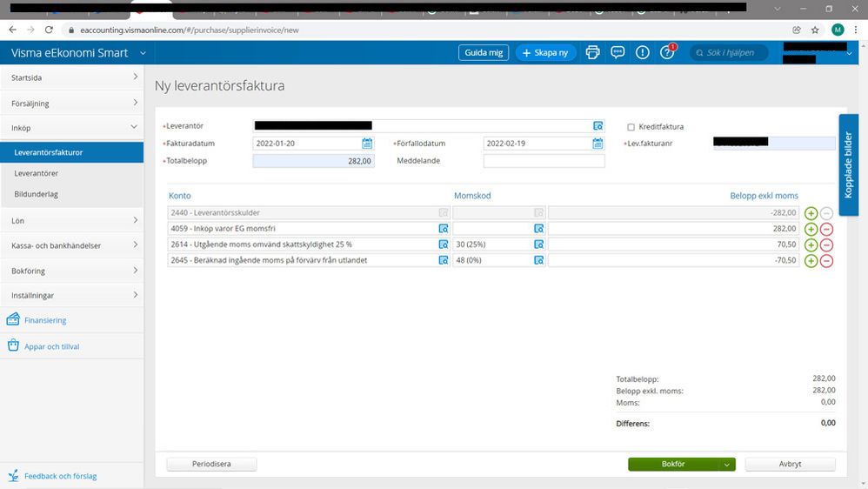Click supplier lookup icon in Leverantör field
The width and height of the screenshot is (868, 489).
598,126
